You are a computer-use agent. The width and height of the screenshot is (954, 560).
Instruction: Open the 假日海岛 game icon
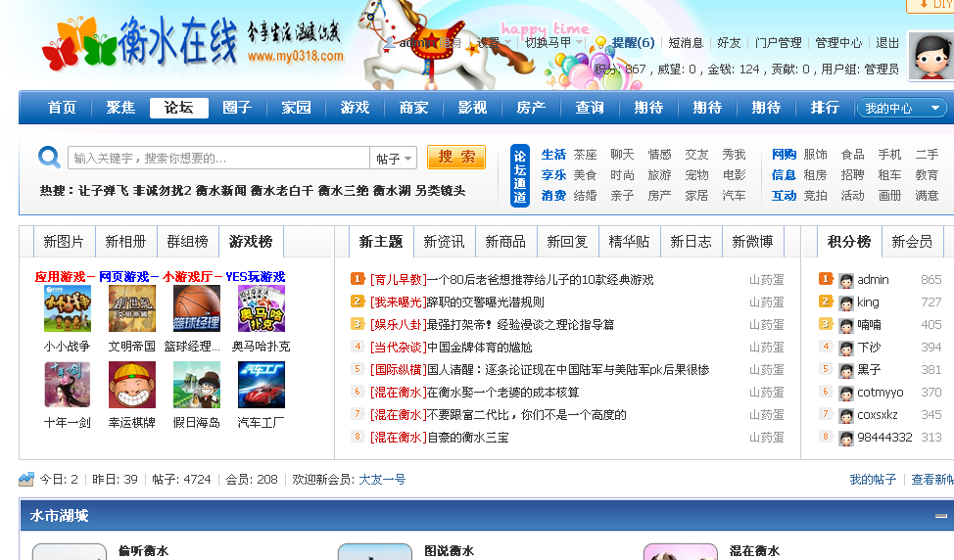pyautogui.click(x=197, y=385)
